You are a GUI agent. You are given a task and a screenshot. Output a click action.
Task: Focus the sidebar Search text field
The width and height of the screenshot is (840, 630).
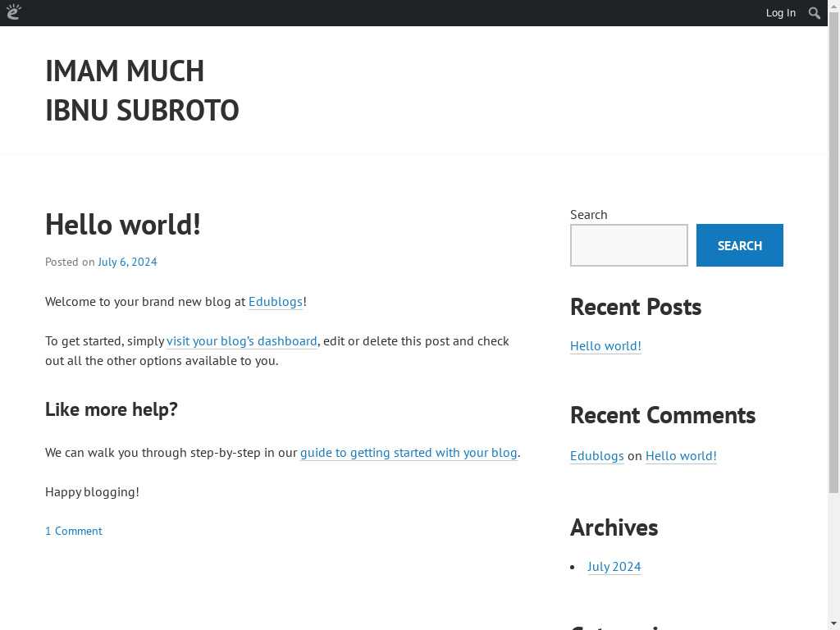628,245
